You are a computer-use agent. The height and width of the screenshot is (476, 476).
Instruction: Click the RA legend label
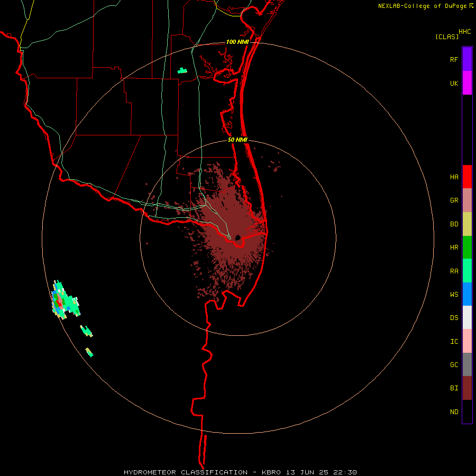[454, 271]
